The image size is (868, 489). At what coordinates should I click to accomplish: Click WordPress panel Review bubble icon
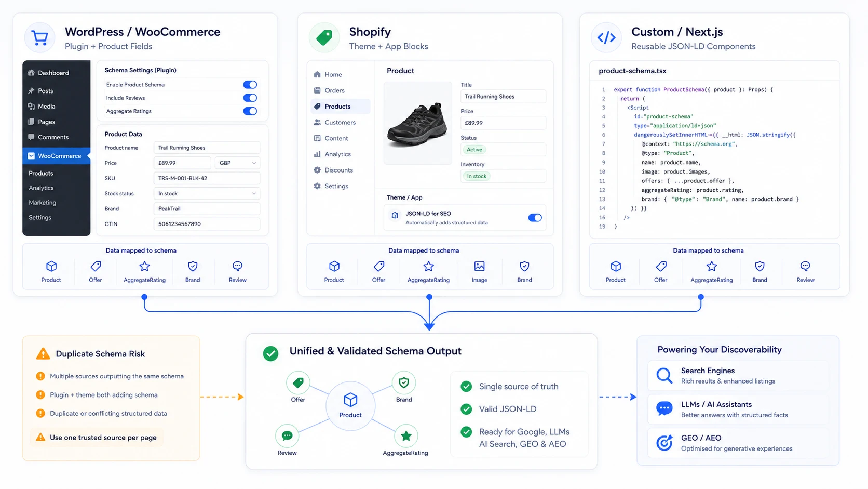point(237,266)
